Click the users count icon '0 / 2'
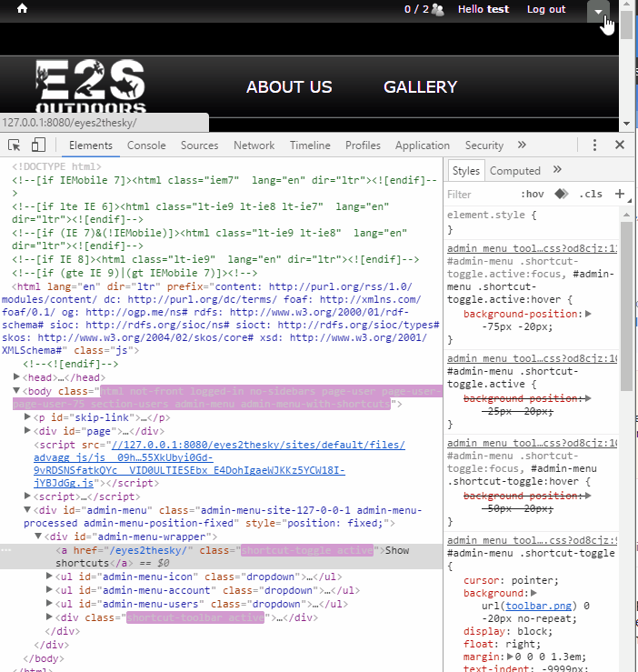Viewport: 638px width, 672px height. click(x=424, y=9)
